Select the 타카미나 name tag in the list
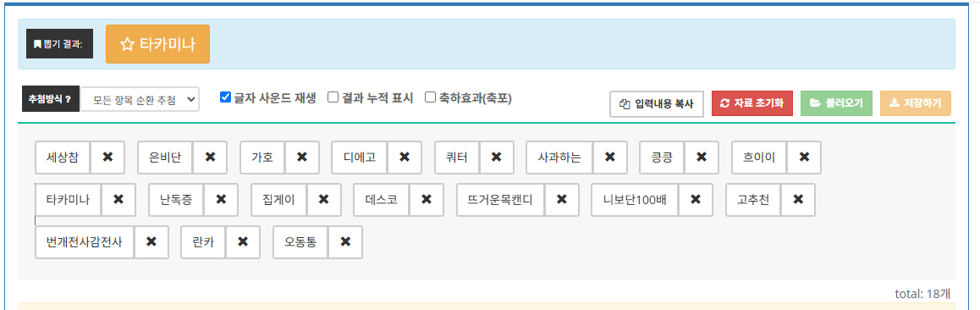The width and height of the screenshot is (980, 310). tap(68, 200)
